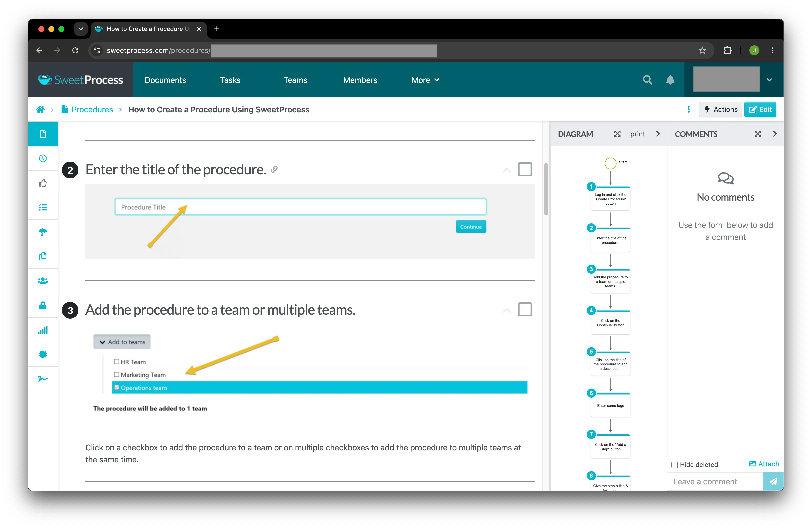
Task: Click the print link in Diagram panel
Action: [x=638, y=134]
